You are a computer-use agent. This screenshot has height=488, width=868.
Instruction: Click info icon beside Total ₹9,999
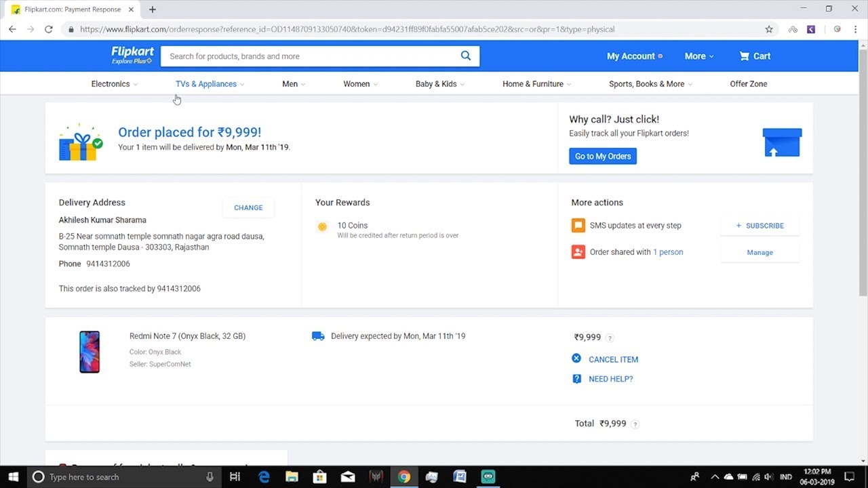pyautogui.click(x=635, y=424)
